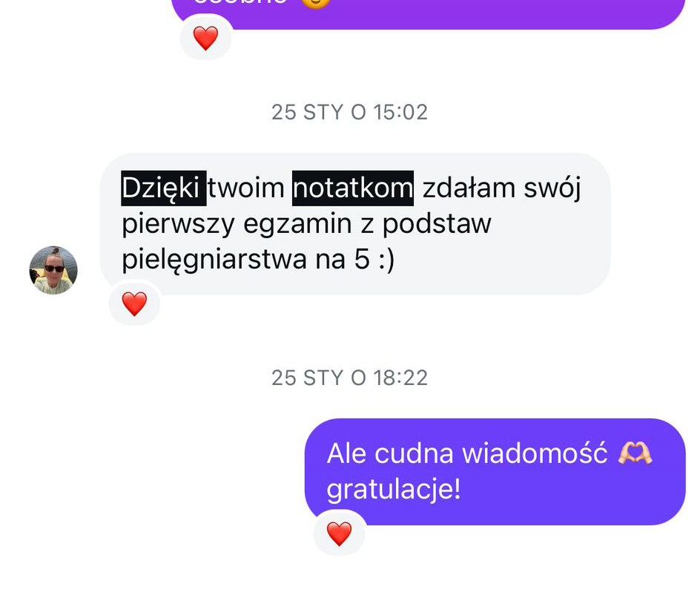Click the smiley emoji in the top bubble

(316, 3)
